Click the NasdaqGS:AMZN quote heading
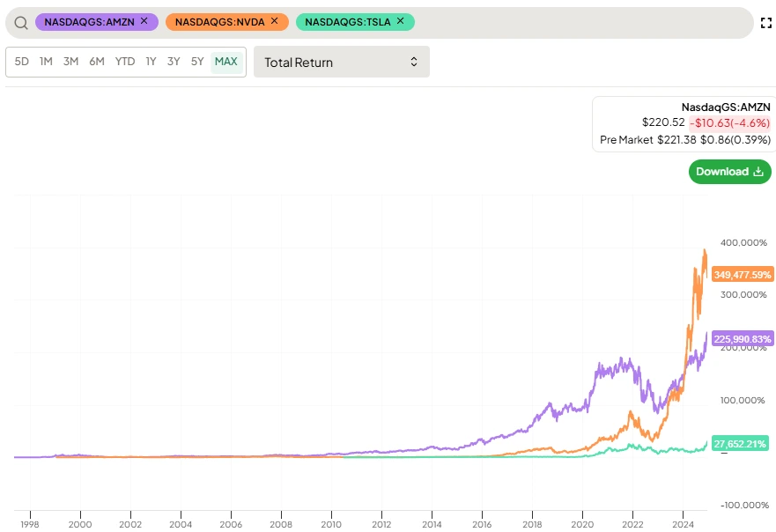 tap(726, 107)
